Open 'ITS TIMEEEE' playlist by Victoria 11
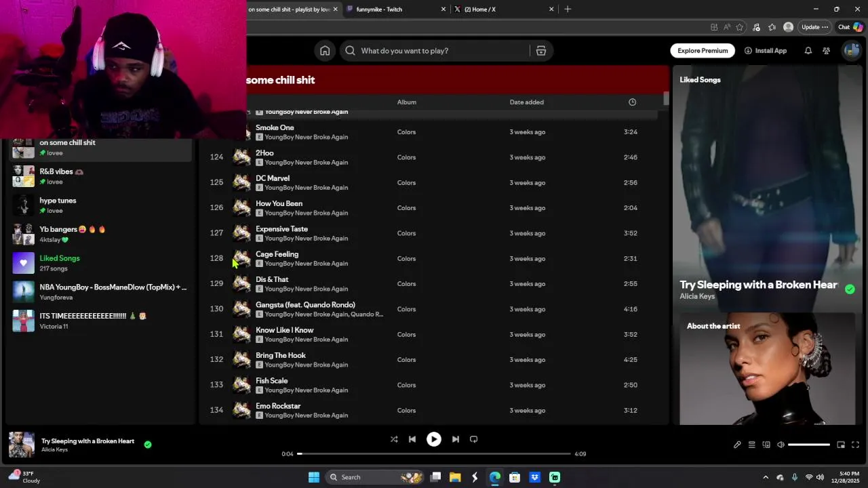The height and width of the screenshot is (488, 868). point(99,321)
